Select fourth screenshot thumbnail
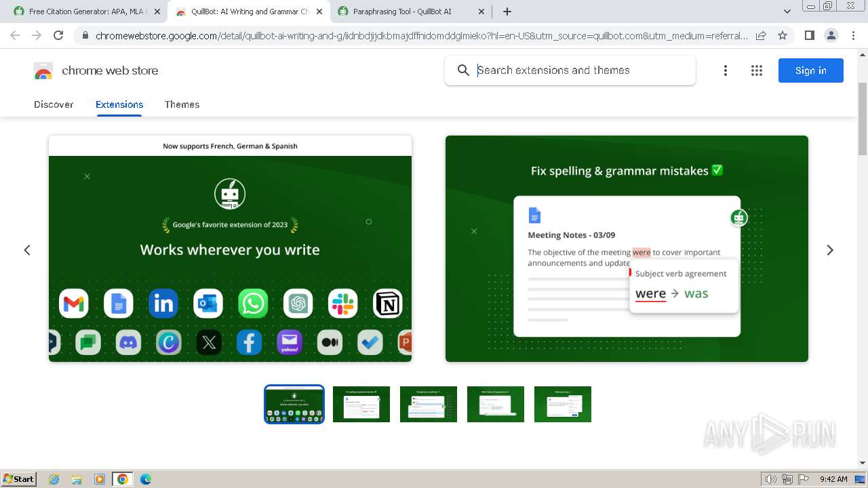868x488 pixels. click(496, 404)
